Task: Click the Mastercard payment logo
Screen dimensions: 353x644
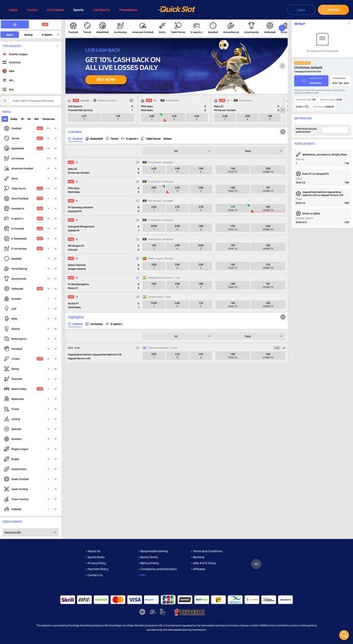Action: tap(118, 600)
